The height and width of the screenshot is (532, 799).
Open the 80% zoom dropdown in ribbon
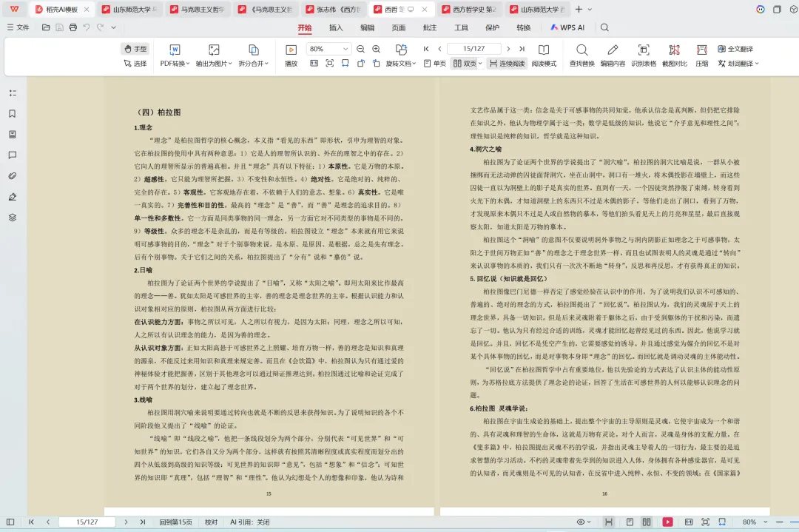click(x=345, y=49)
